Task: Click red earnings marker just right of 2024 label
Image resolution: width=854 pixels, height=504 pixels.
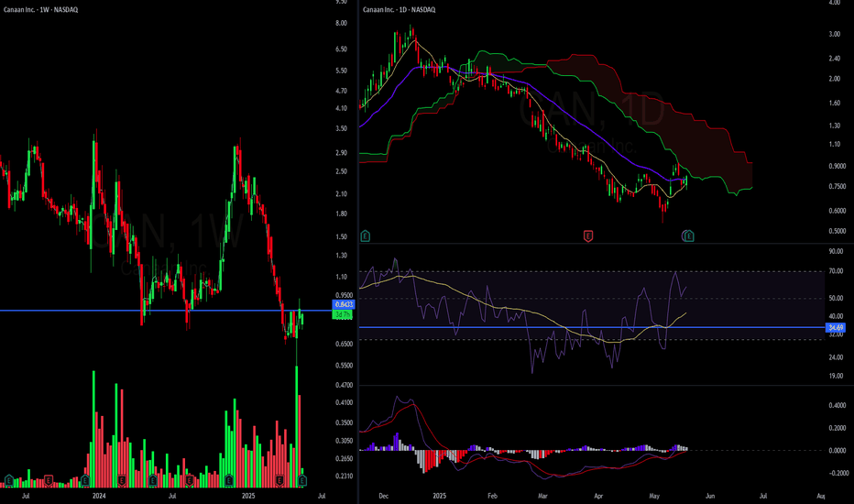Action: click(122, 480)
